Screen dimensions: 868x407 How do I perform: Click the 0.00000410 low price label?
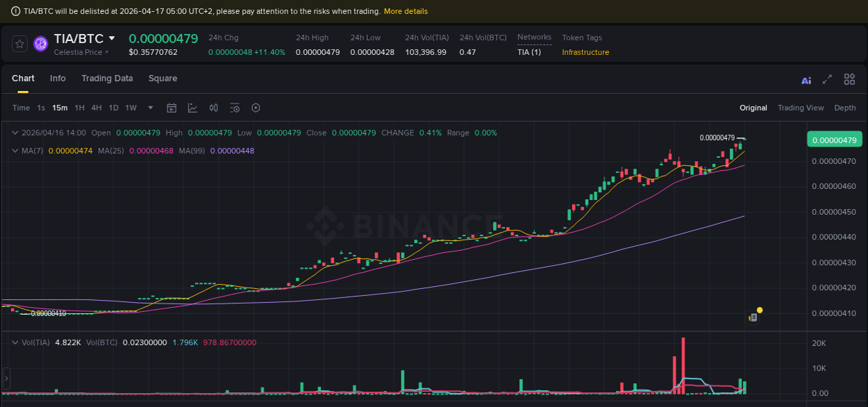49,314
